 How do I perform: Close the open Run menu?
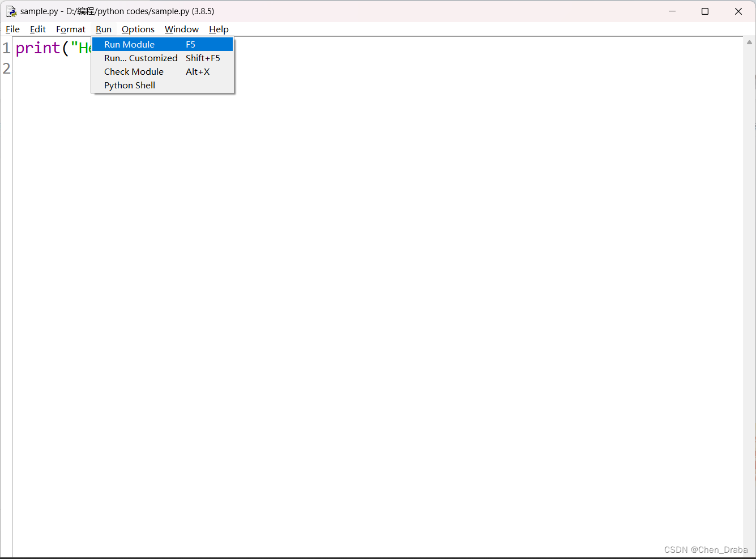[104, 29]
